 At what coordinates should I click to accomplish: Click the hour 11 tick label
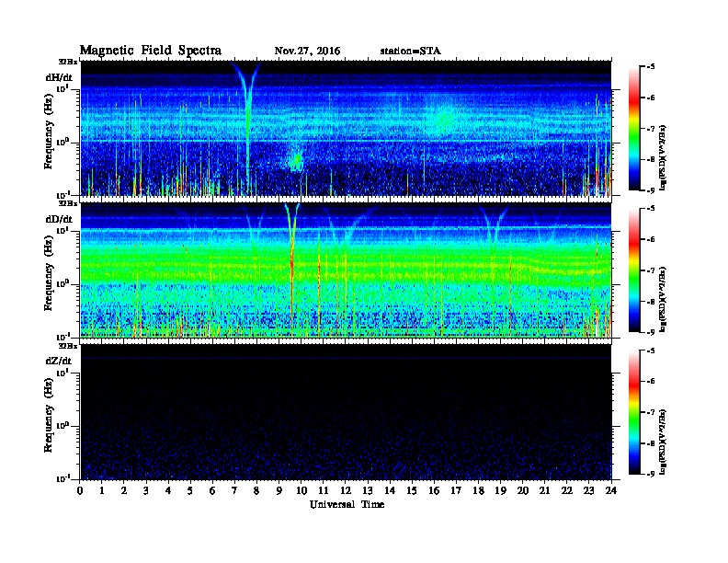coord(324,491)
